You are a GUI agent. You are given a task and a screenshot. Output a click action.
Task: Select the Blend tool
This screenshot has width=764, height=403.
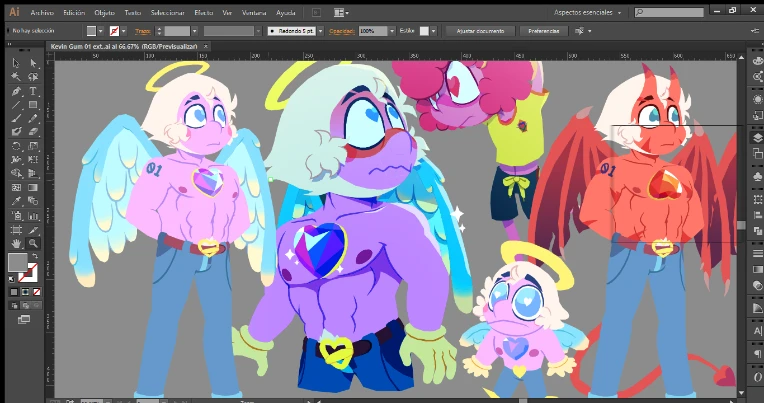33,201
